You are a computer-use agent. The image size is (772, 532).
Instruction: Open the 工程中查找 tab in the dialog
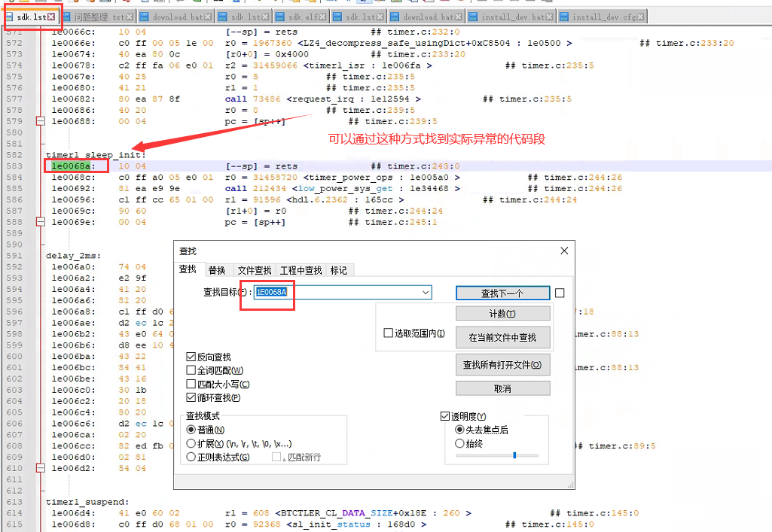(301, 270)
